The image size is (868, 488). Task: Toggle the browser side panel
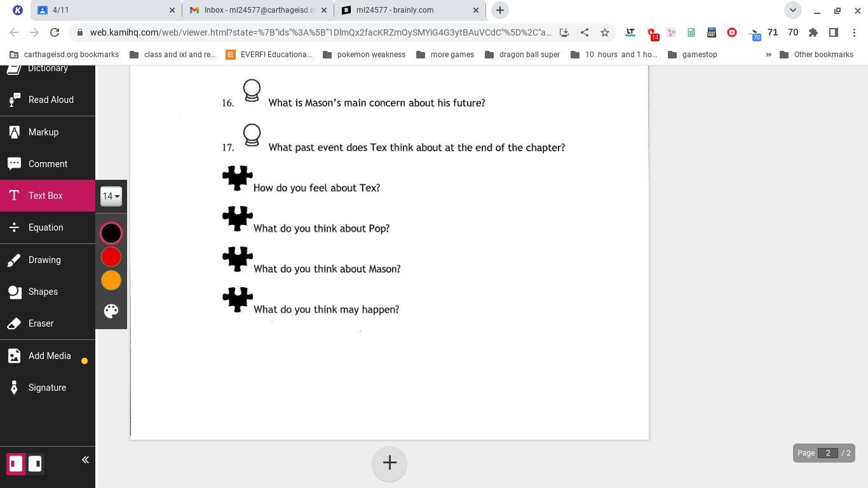pyautogui.click(x=834, y=32)
